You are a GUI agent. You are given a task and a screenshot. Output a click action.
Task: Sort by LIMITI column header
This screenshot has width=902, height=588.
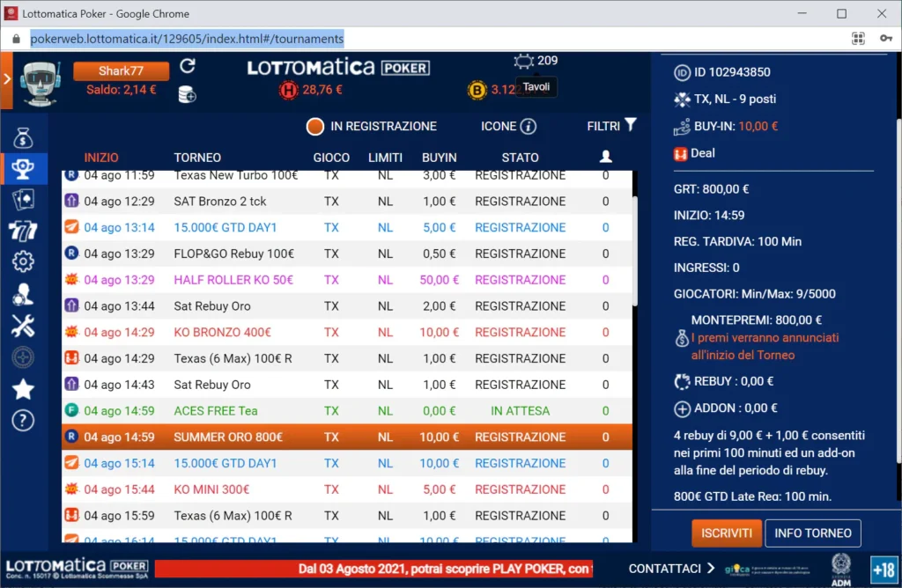coord(385,158)
